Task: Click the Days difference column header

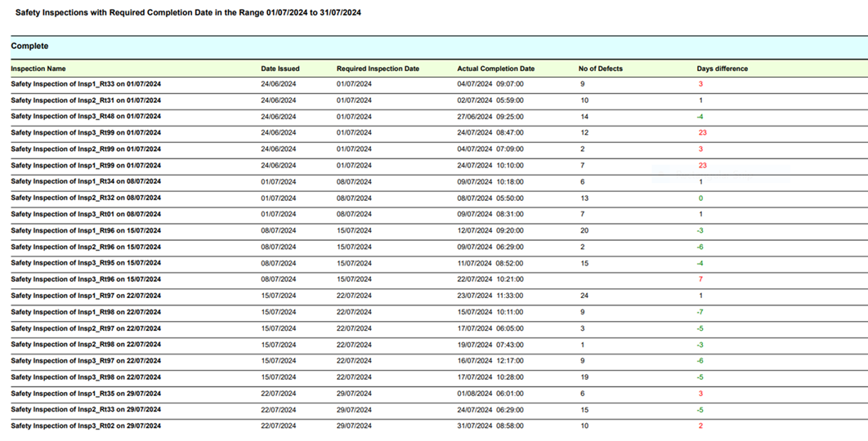Action: [723, 69]
